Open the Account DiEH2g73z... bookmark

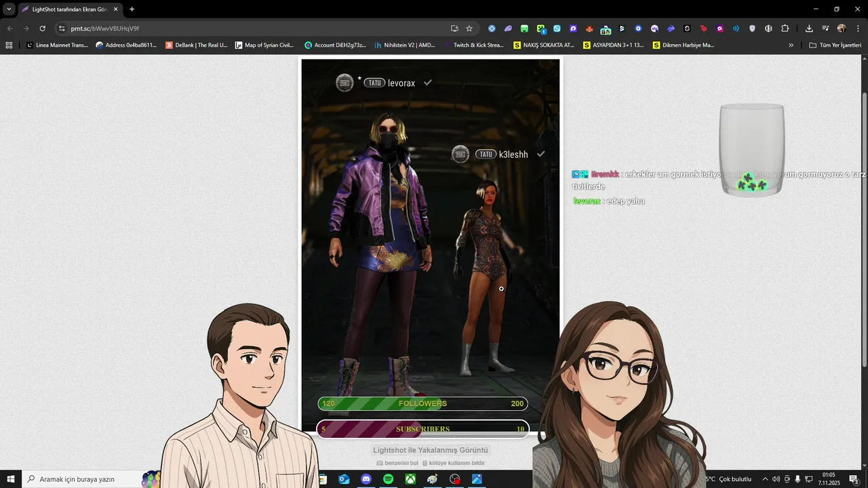336,45
